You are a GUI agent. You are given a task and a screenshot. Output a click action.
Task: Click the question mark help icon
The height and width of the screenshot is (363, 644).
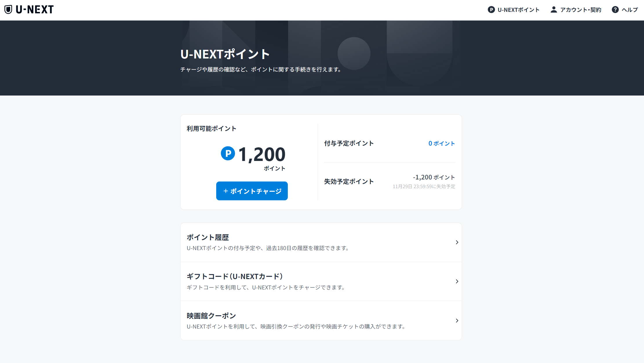click(x=615, y=10)
